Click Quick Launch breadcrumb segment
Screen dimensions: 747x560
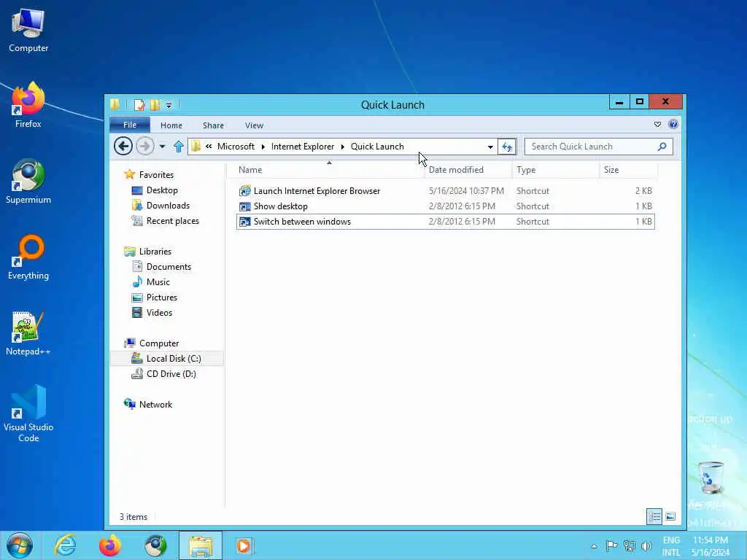(377, 146)
